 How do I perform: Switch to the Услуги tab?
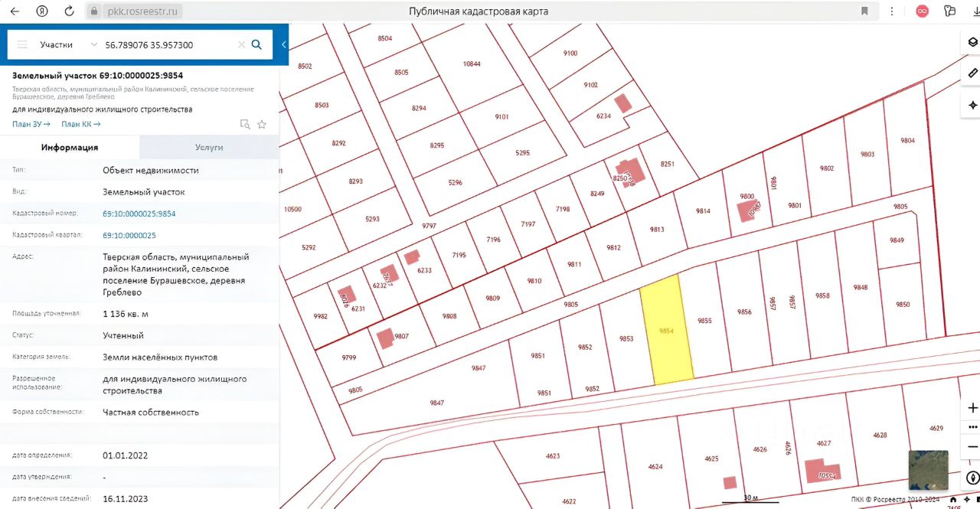point(209,147)
